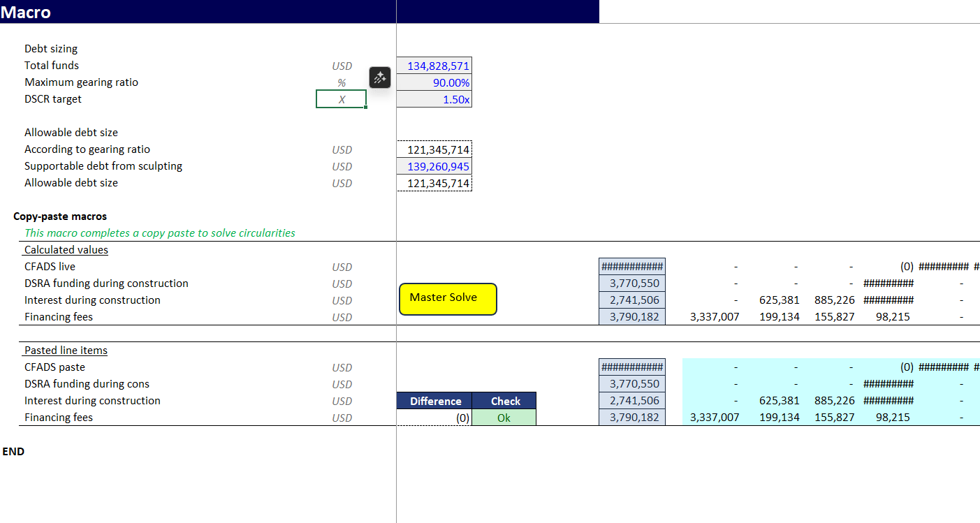This screenshot has width=980, height=523.
Task: Click the green Ok check cell
Action: pos(504,418)
